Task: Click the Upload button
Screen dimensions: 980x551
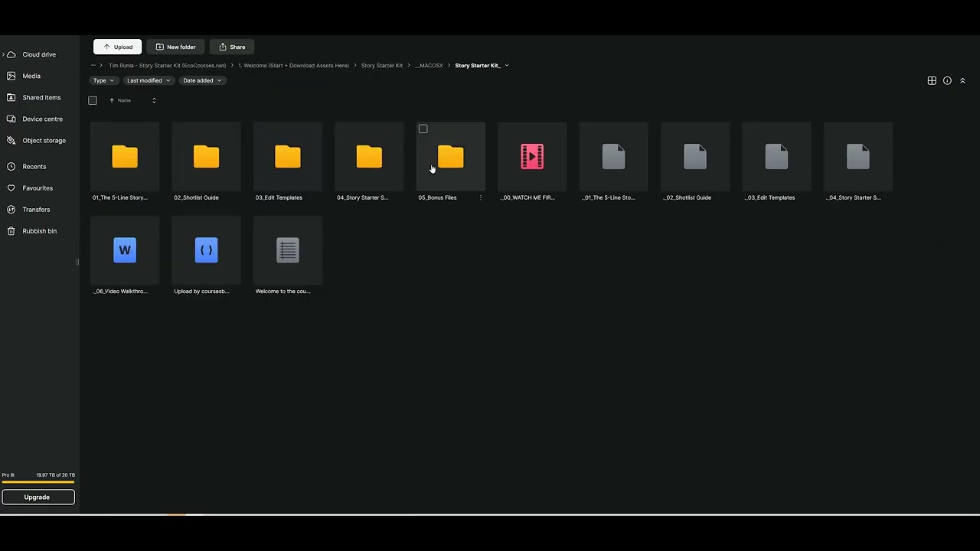Action: [x=117, y=47]
